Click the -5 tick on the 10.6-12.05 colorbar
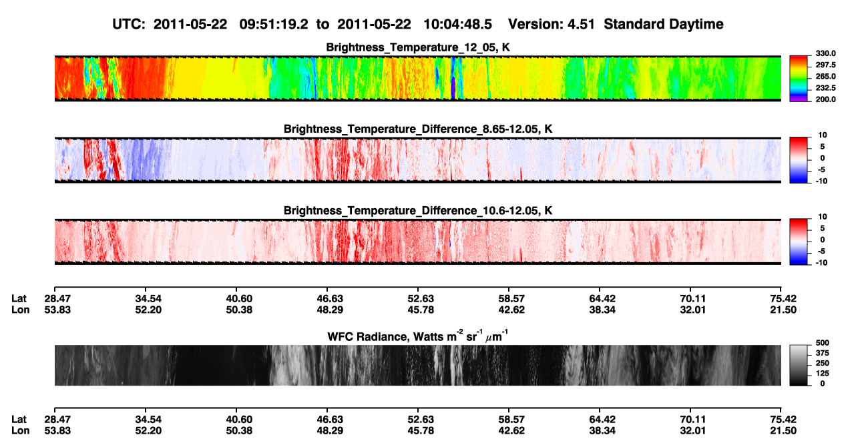 (823, 252)
